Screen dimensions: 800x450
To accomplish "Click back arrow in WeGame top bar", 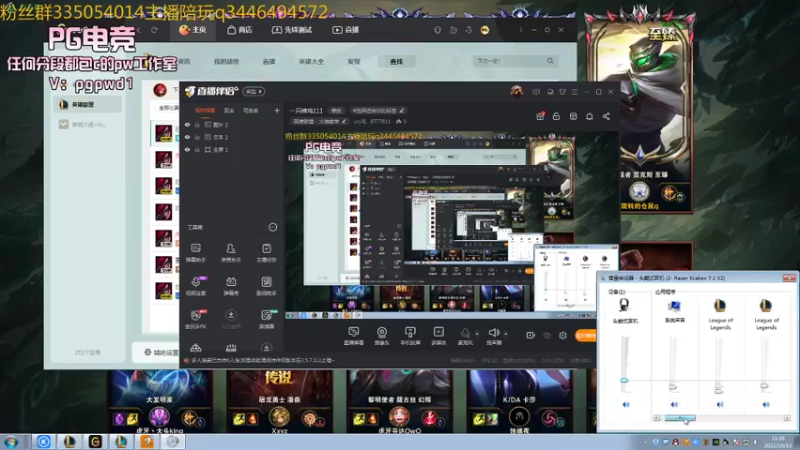I will click(x=138, y=30).
